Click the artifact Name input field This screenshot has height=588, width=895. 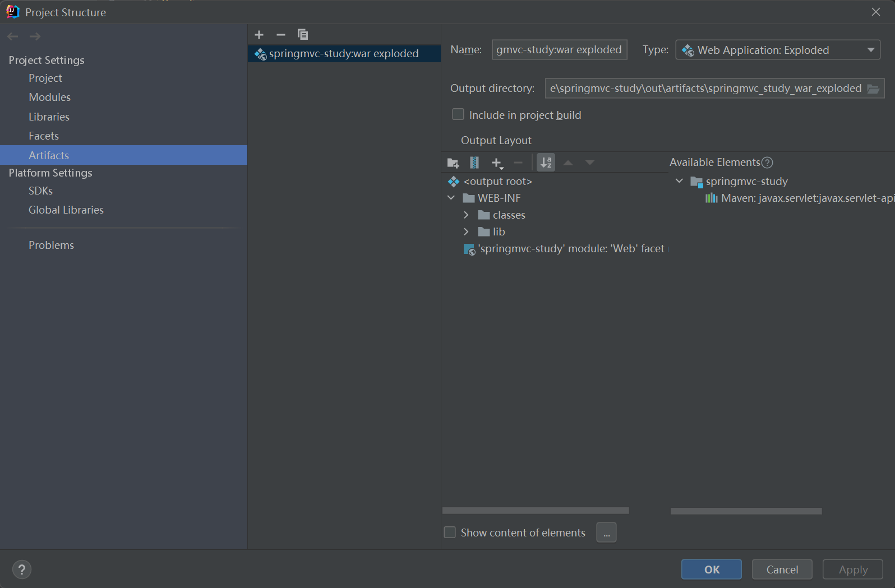(559, 50)
